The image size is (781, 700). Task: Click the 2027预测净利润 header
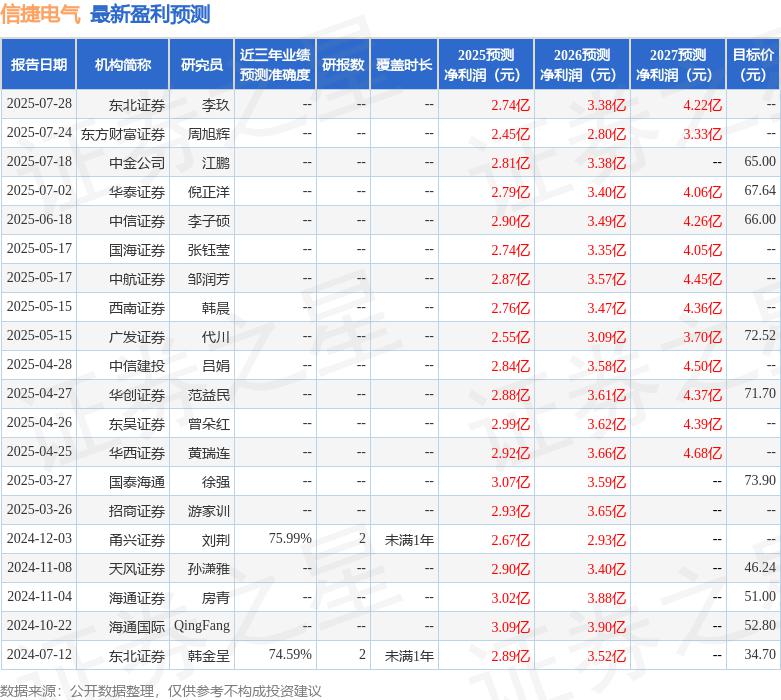(678, 65)
